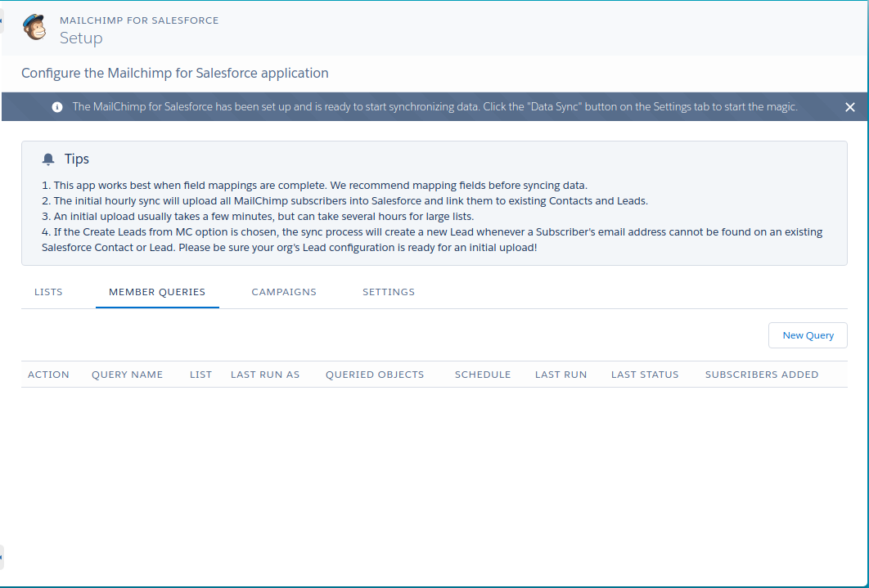The height and width of the screenshot is (588, 869).
Task: Select the Member Queries tab
Action: [x=157, y=292]
